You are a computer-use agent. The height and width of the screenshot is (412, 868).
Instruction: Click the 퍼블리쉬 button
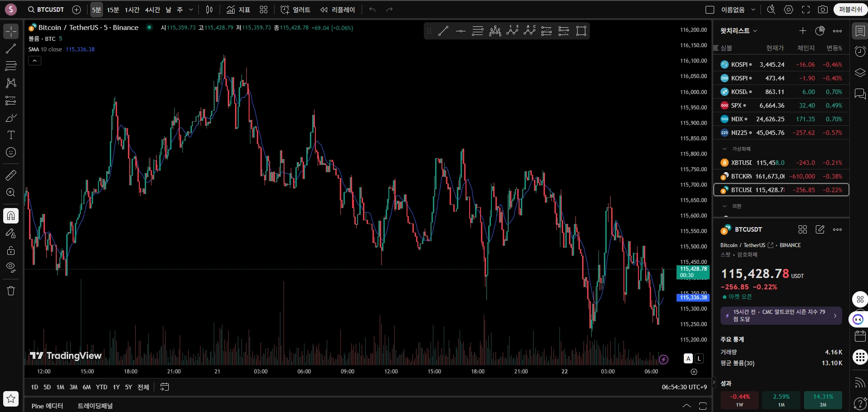click(850, 10)
